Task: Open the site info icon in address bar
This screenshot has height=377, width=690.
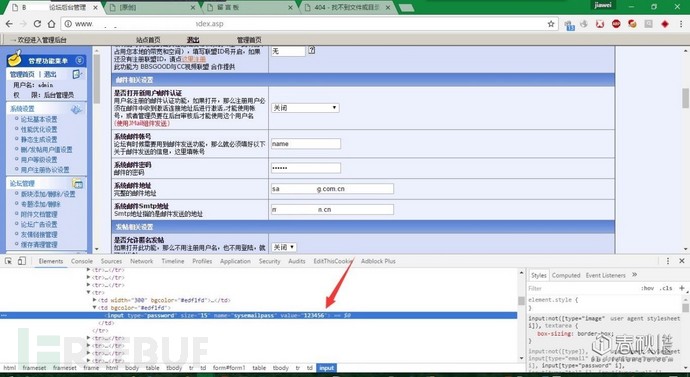Action: coord(67,24)
